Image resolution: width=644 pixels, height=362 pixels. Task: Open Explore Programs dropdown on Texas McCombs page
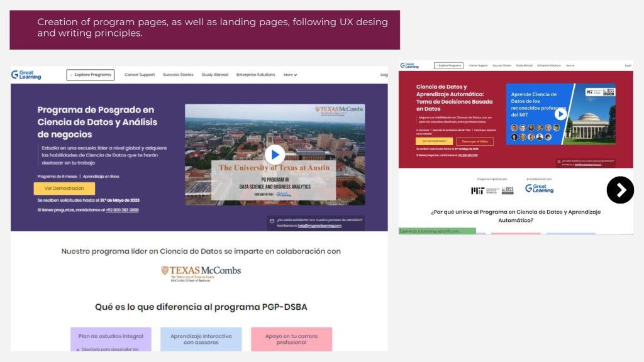click(91, 75)
